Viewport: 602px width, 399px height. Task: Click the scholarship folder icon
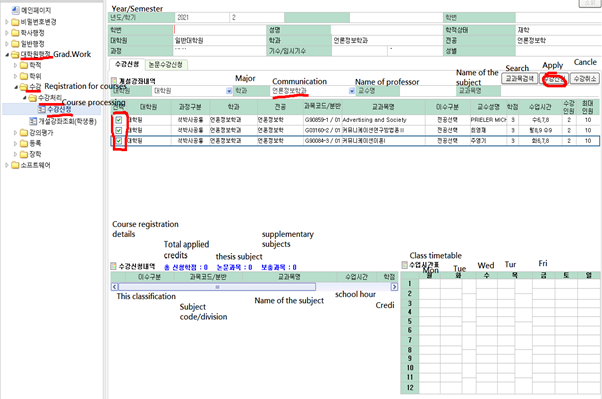24,154
